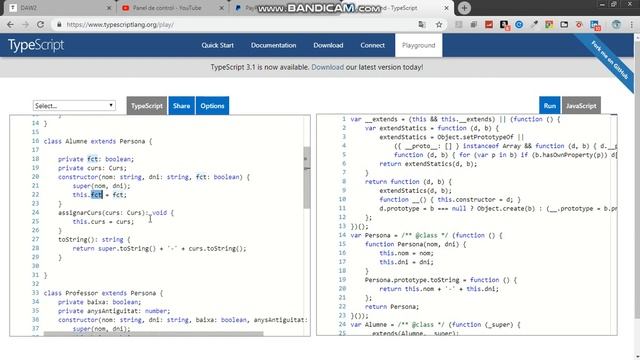The height and width of the screenshot is (360, 640).
Task: Click the Share button
Action: 181,106
